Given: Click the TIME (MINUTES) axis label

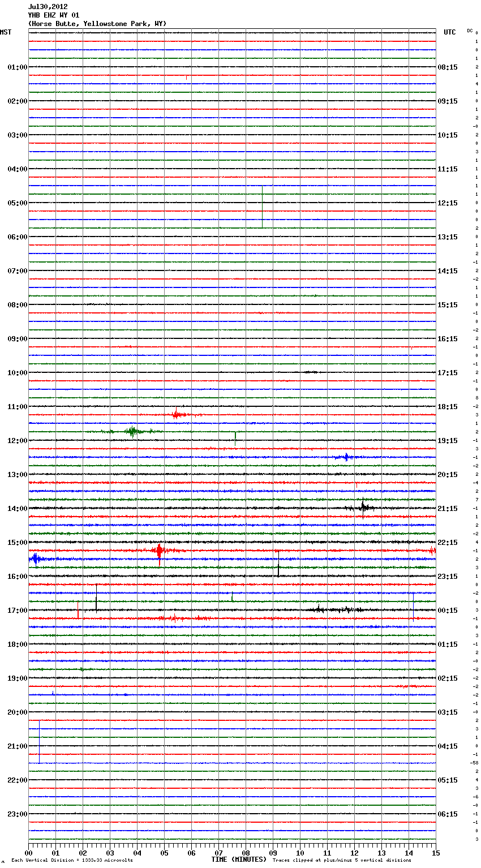Looking at the screenshot, I should [239, 860].
